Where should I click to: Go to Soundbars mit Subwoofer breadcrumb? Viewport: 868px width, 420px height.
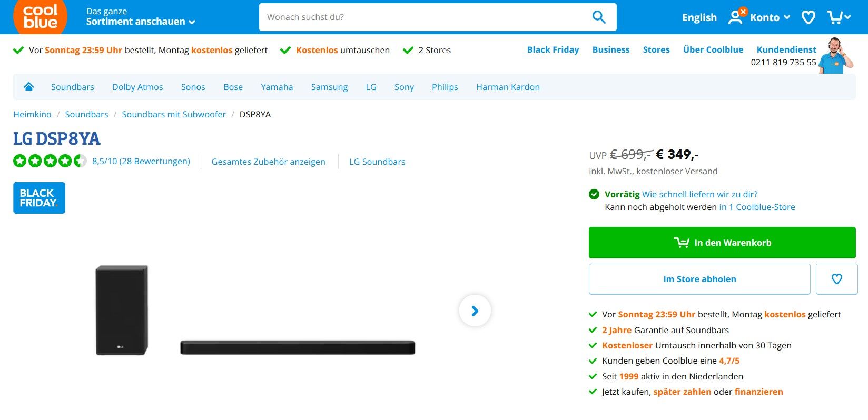coord(174,114)
